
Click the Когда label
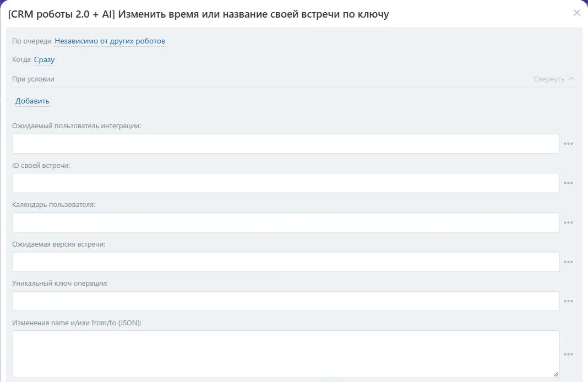click(21, 59)
